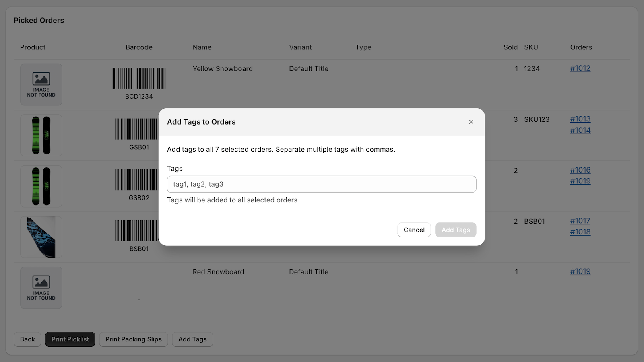Screen dimensions: 644x362
Task: Click the Red Snowboard image-not-found placeholder
Action: pos(41,288)
